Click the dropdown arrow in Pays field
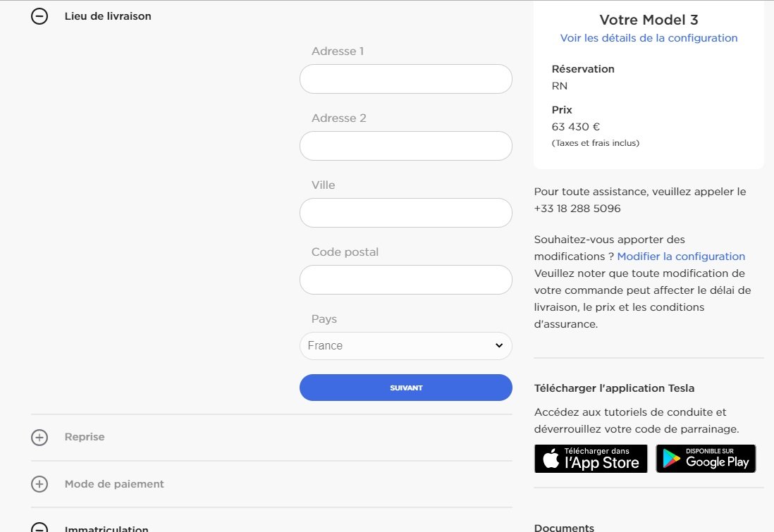 coord(499,346)
